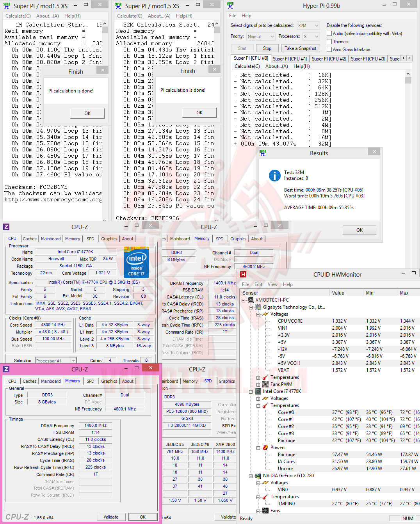Collapse the Powers node
Image resolution: width=420 pixels, height=524 pixels.
tap(258, 448)
